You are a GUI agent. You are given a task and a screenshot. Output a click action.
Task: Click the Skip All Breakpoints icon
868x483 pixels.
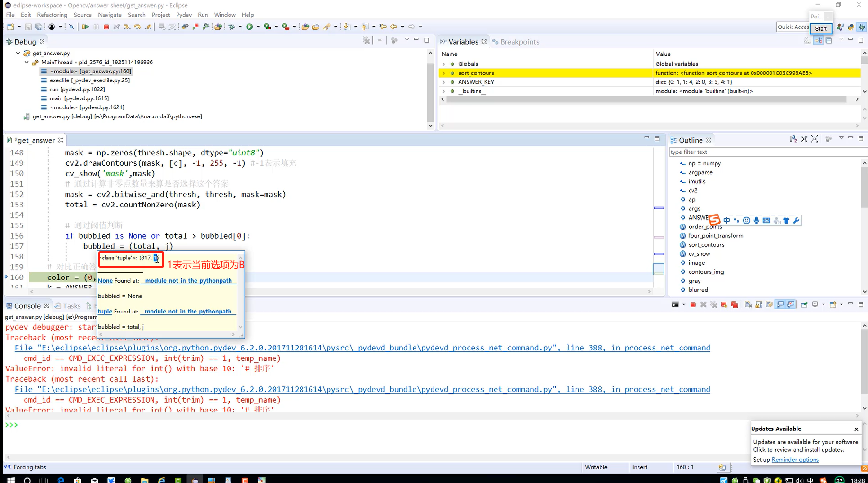[x=71, y=27]
